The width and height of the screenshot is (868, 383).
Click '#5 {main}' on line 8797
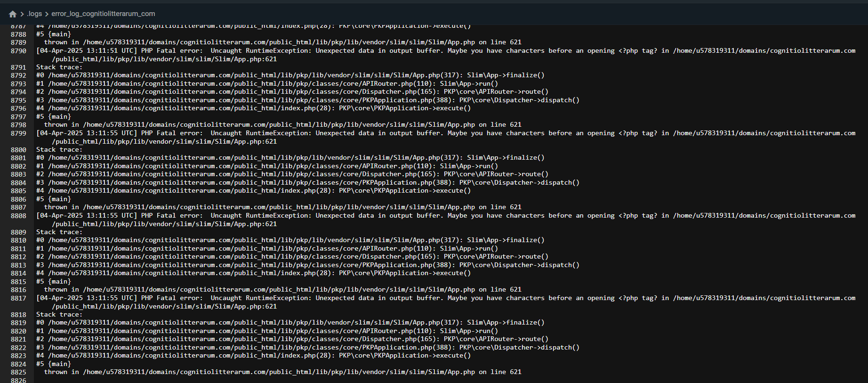(54, 116)
